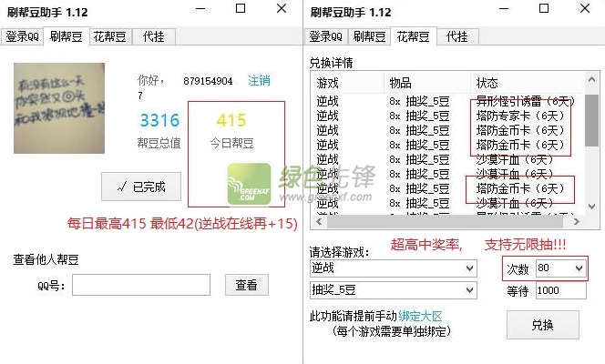Click the 等待 field containing 1000
Screen dimensions: 605x364
(x=559, y=290)
